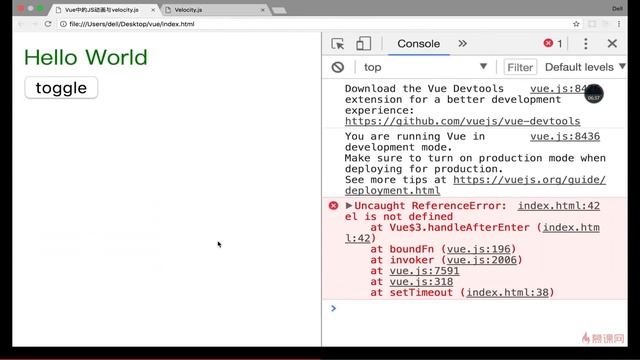The height and width of the screenshot is (360, 640).
Task: Clear the console with the ban icon
Action: point(338,67)
